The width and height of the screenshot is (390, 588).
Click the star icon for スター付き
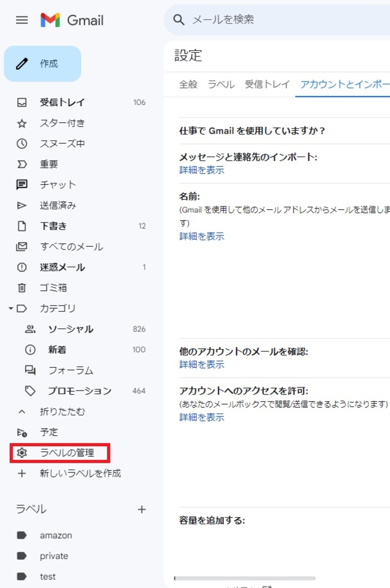22,123
